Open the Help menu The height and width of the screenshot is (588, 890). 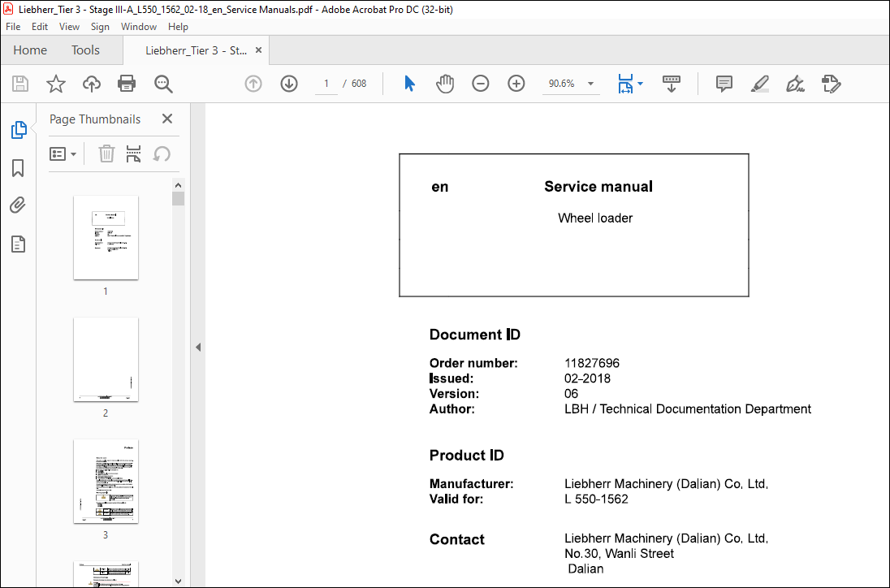point(178,27)
